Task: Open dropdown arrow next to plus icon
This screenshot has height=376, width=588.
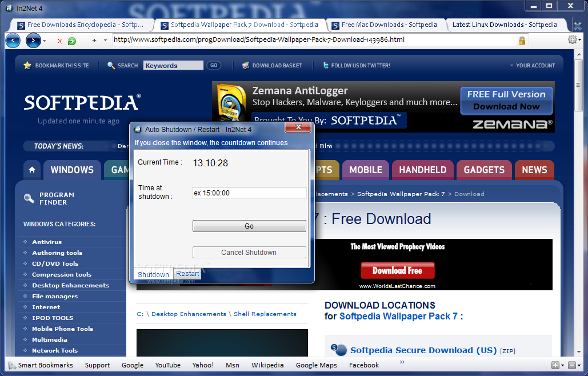Action: click(105, 41)
